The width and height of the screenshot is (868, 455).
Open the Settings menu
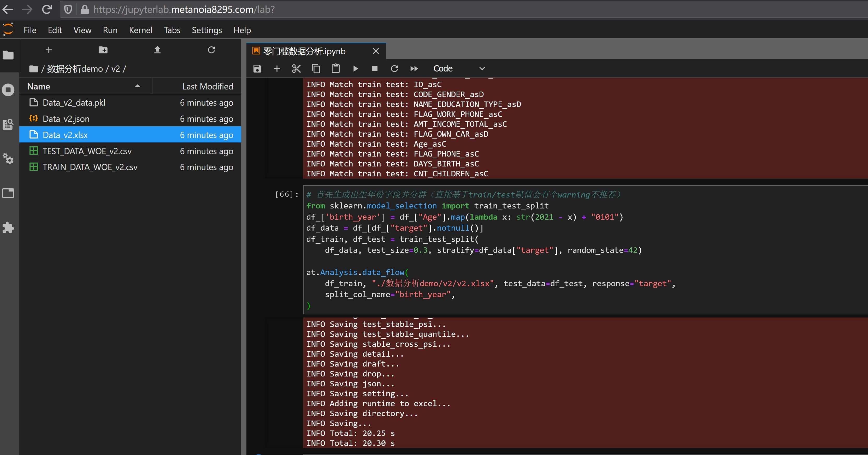click(x=206, y=30)
